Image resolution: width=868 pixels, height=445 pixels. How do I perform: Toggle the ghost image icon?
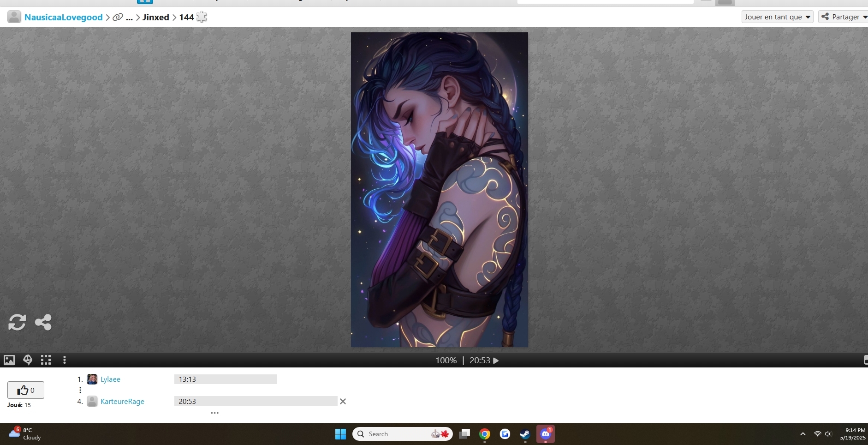tap(28, 360)
